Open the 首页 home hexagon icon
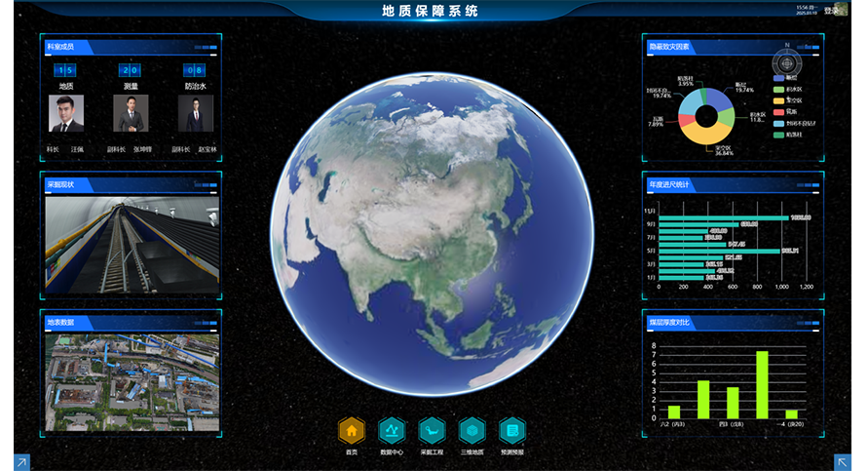This screenshot has width=868, height=471. pyautogui.click(x=352, y=430)
